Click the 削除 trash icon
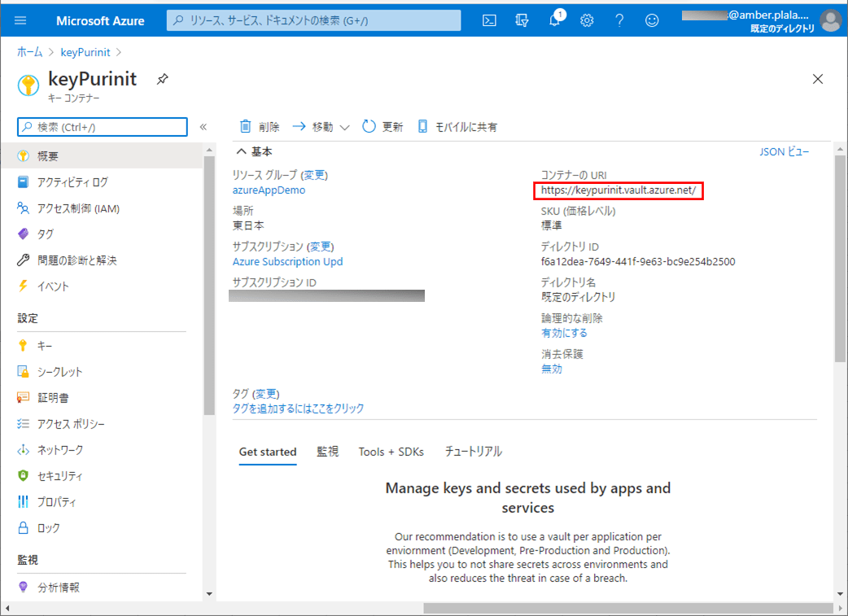Screen dimensions: 848x616 click(246, 127)
